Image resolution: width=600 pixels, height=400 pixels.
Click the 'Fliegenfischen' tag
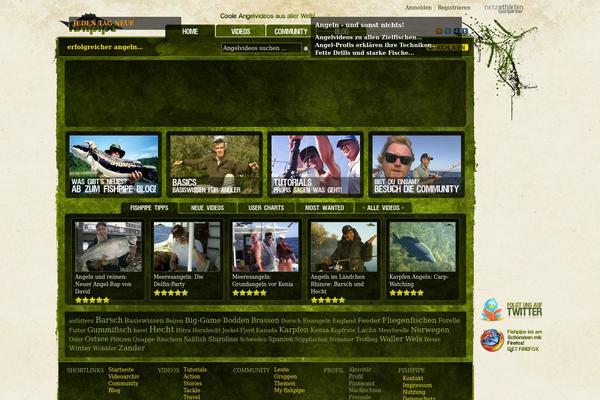[x=409, y=320]
